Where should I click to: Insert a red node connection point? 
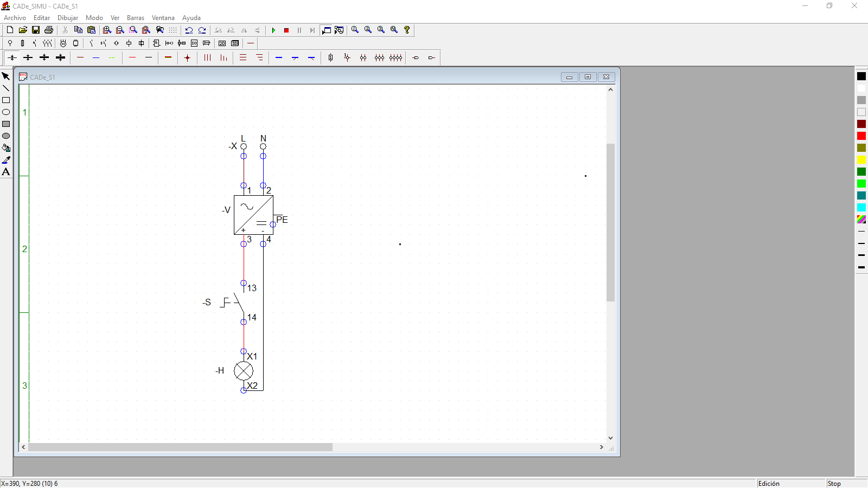click(187, 58)
